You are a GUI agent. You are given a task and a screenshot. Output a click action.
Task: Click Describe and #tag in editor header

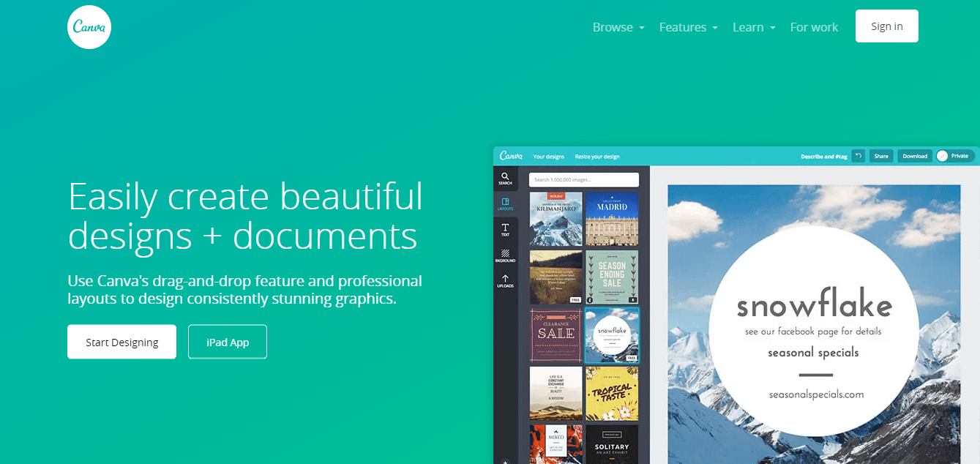(823, 157)
